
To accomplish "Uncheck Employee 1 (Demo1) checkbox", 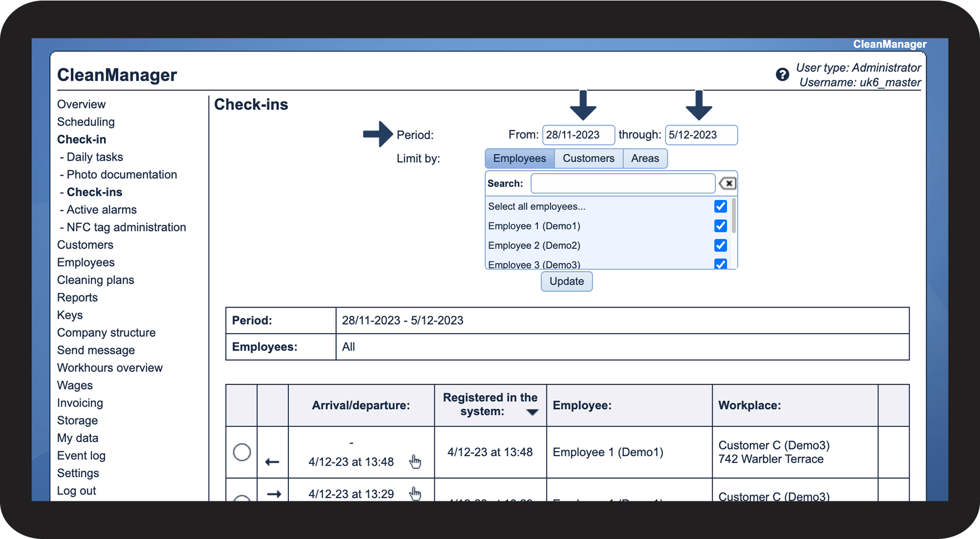I will tap(720, 226).
